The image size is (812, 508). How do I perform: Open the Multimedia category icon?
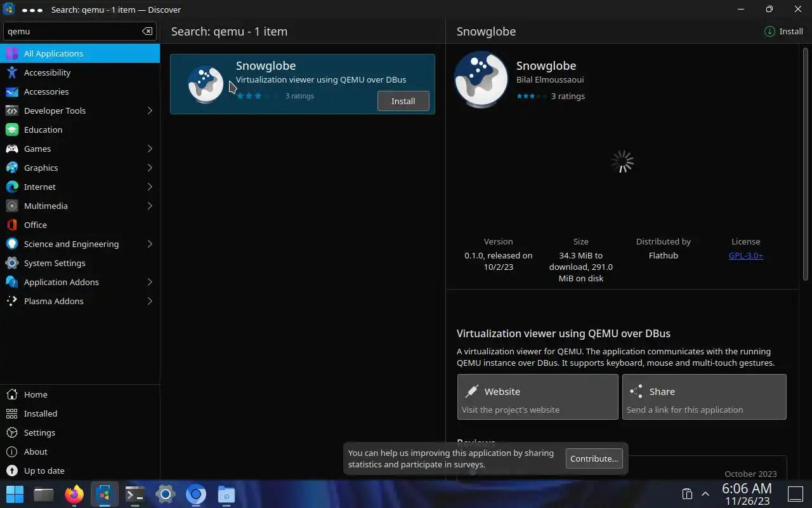point(12,206)
